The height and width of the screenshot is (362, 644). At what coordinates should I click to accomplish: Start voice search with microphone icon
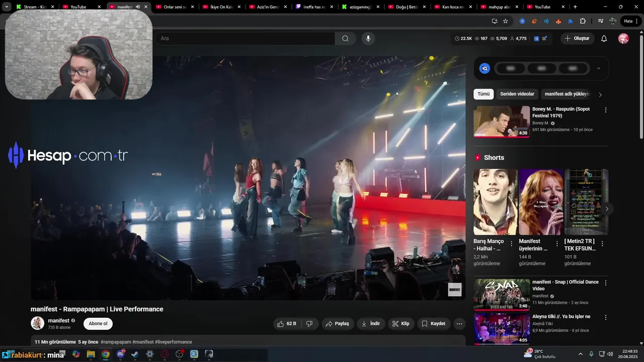368,39
